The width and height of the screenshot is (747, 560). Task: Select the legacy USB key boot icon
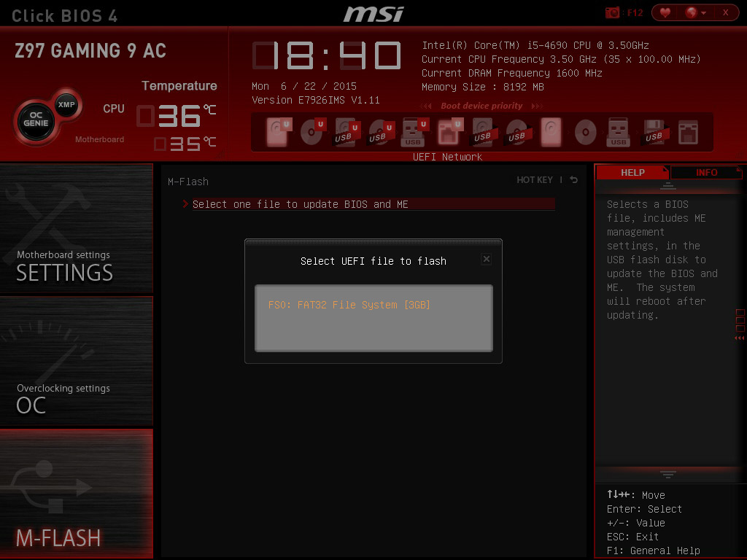point(619,132)
